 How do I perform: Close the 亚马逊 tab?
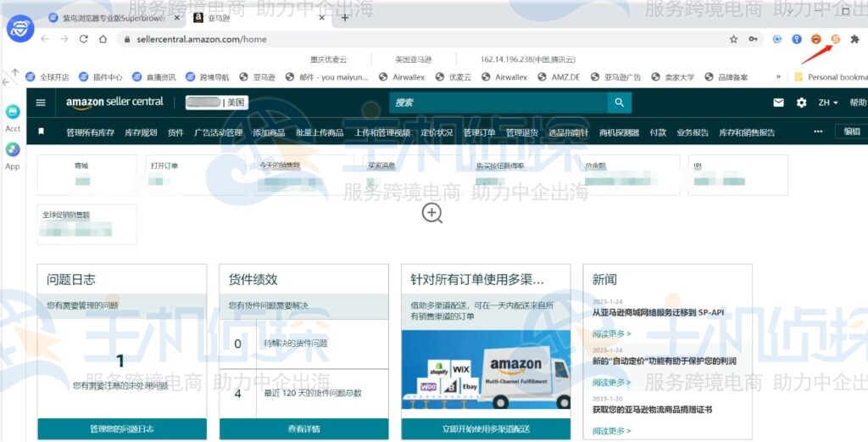[x=321, y=18]
